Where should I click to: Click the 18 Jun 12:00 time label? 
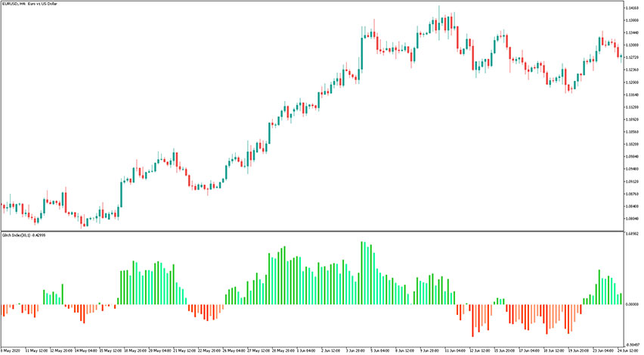tap(554, 351)
